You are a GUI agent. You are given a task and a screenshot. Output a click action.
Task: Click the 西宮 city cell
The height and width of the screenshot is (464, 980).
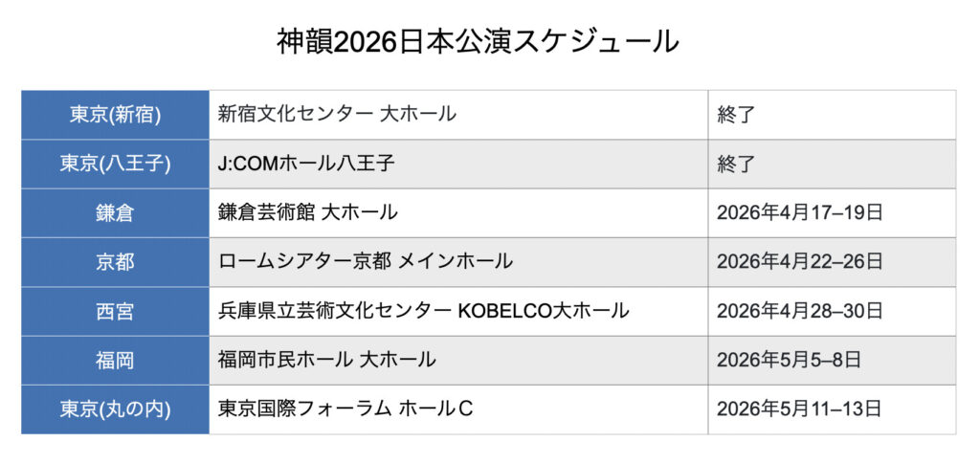(115, 311)
